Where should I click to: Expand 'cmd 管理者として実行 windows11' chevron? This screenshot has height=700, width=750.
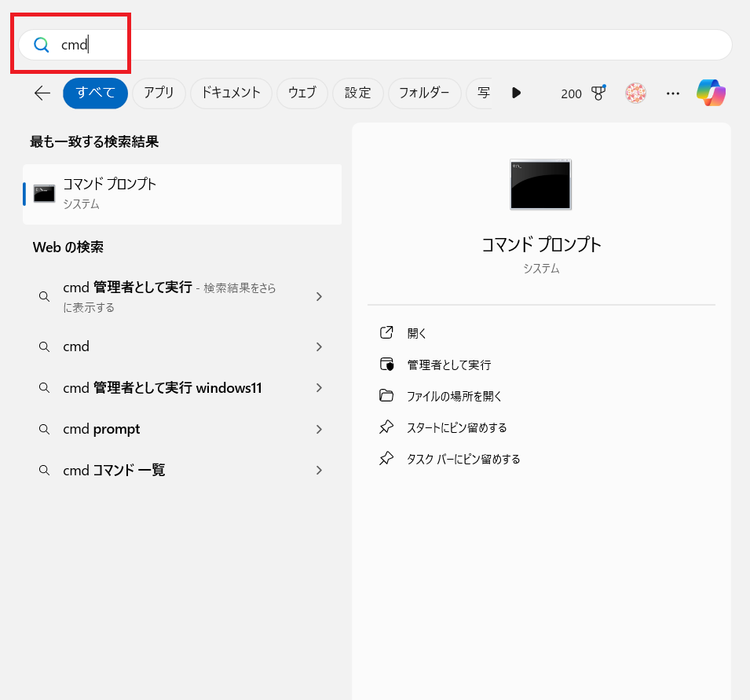(319, 387)
